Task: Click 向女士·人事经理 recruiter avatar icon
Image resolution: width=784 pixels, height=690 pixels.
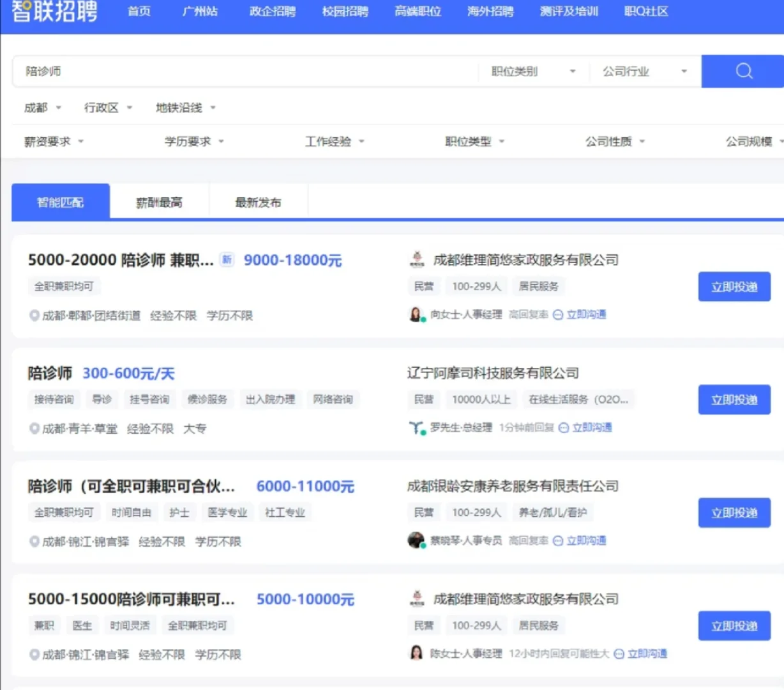Action: click(416, 314)
